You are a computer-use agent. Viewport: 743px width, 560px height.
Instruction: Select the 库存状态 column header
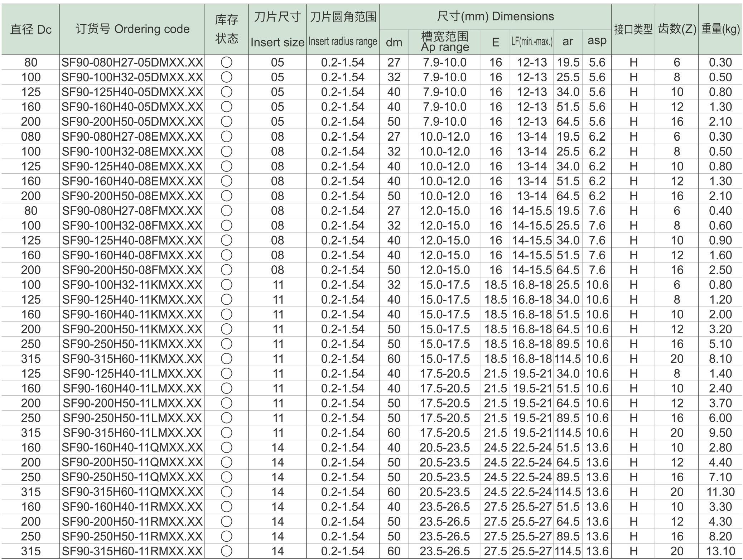click(226, 29)
